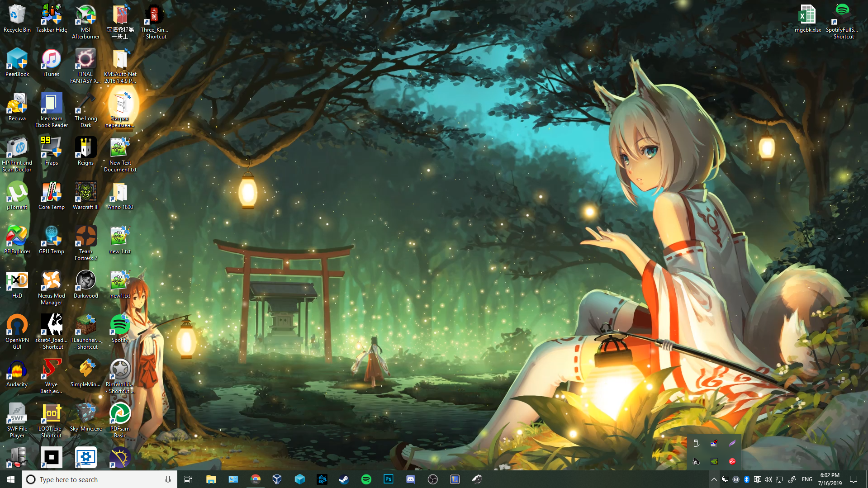Click the HxD hex editor icon
The width and height of the screenshot is (868, 488).
click(17, 284)
